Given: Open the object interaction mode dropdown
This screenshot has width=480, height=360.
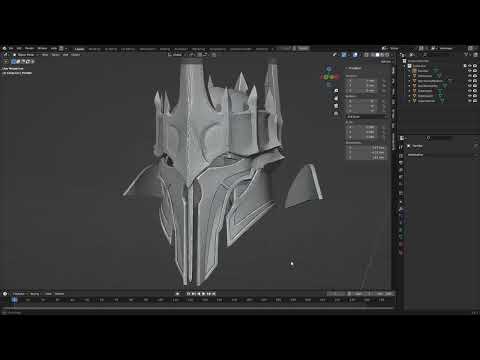Looking at the screenshot, I should 25,55.
